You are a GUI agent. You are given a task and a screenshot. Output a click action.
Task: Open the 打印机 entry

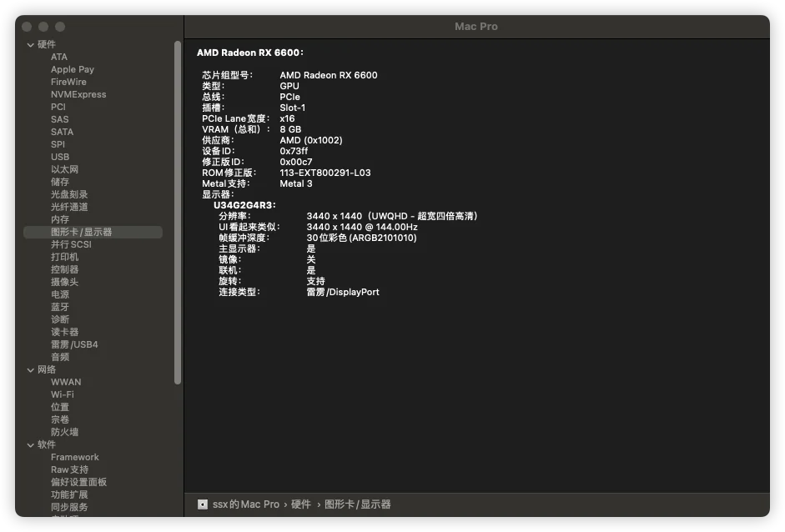tap(64, 257)
